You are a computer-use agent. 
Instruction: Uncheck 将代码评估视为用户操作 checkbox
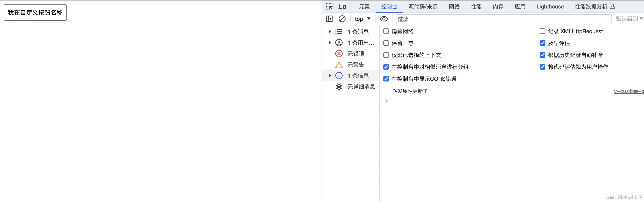coord(543,67)
